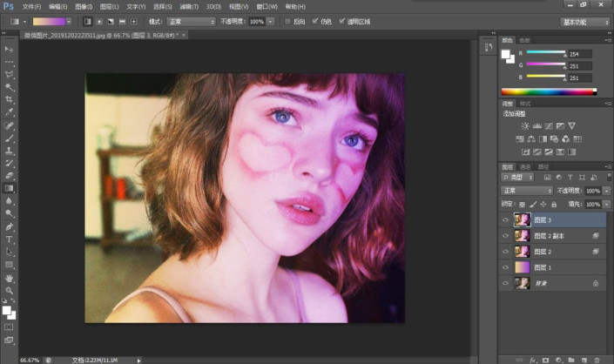614x364 pixels.
Task: Select the Brush tool
Action: [x=9, y=138]
